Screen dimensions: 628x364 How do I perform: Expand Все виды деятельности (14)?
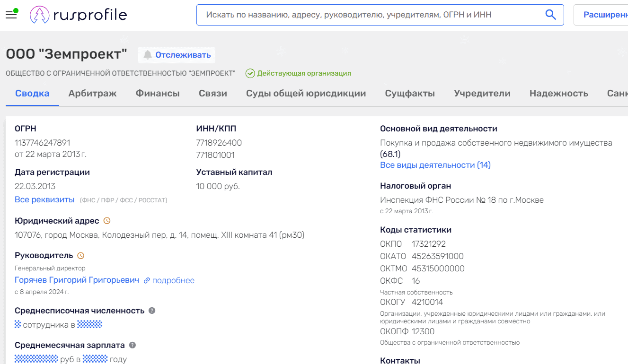pyautogui.click(x=436, y=165)
